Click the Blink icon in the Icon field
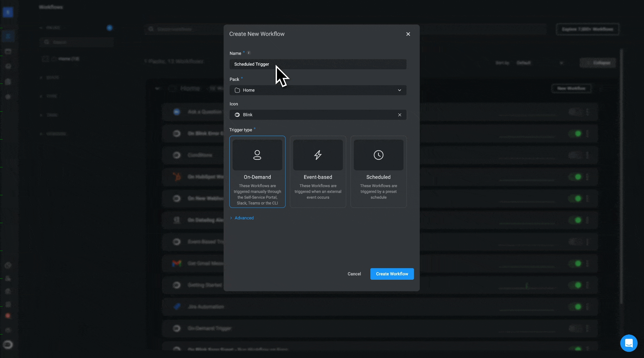The image size is (644, 358). pos(237,115)
